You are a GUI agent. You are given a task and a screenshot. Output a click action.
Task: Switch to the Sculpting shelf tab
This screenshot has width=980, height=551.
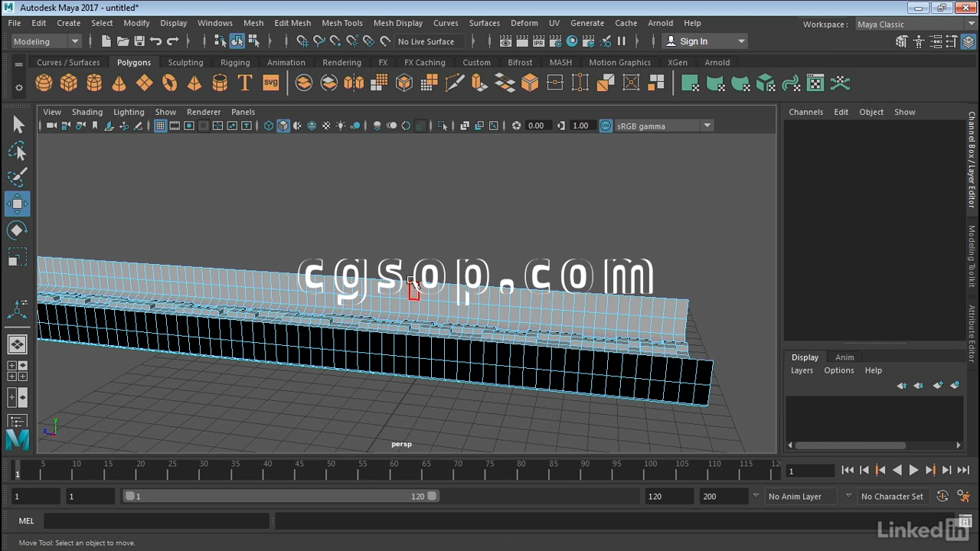coord(185,63)
